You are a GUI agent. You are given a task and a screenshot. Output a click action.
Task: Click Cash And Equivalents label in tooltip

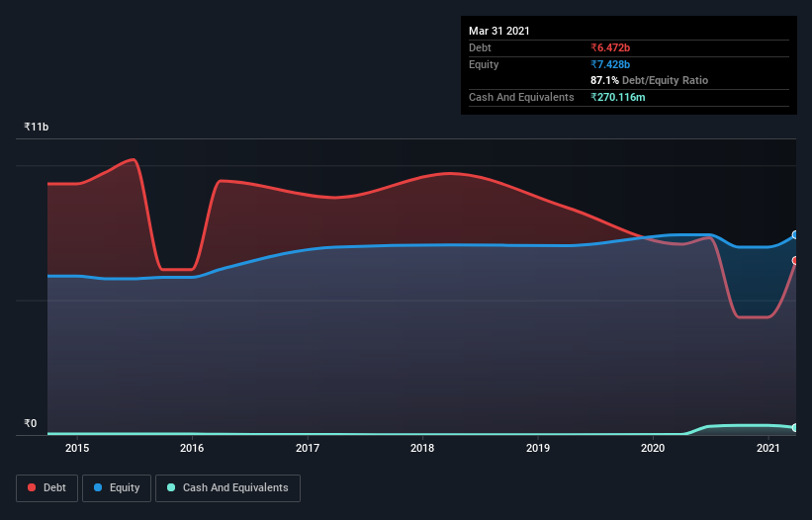pos(521,97)
